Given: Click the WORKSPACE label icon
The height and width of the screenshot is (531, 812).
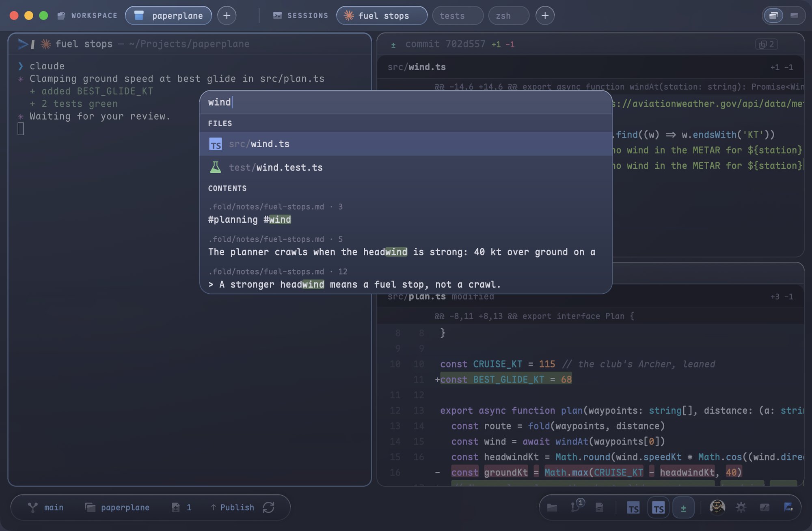Looking at the screenshot, I should coord(61,15).
